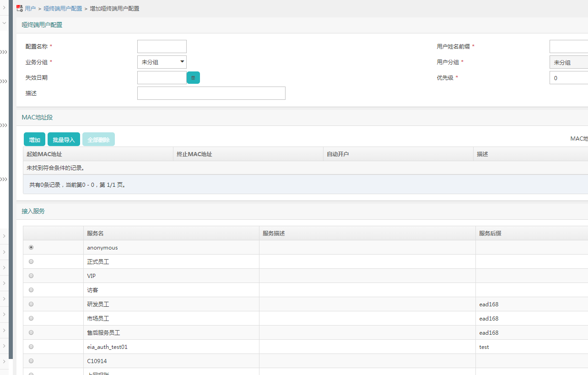Click the 接入服务 section heading
This screenshot has width=588, height=375.
tap(33, 211)
